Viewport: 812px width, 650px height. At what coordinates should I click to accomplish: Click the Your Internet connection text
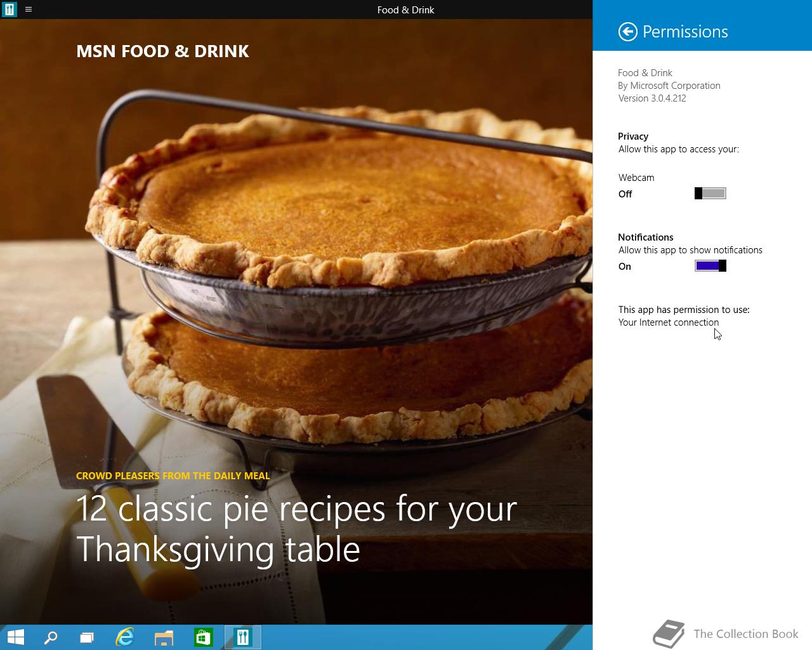point(669,322)
